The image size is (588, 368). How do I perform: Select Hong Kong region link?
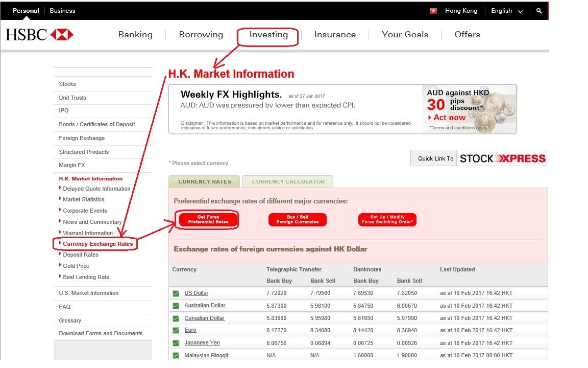point(461,11)
